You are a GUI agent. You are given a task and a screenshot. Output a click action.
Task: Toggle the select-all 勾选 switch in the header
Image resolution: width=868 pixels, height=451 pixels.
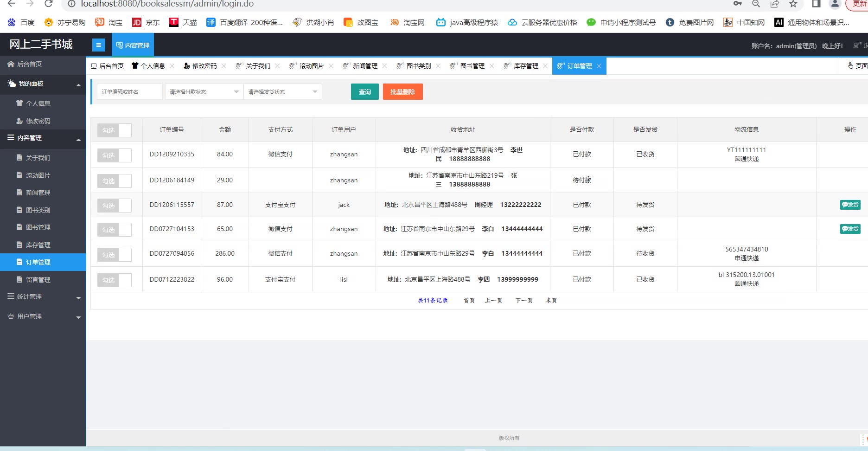coord(114,130)
